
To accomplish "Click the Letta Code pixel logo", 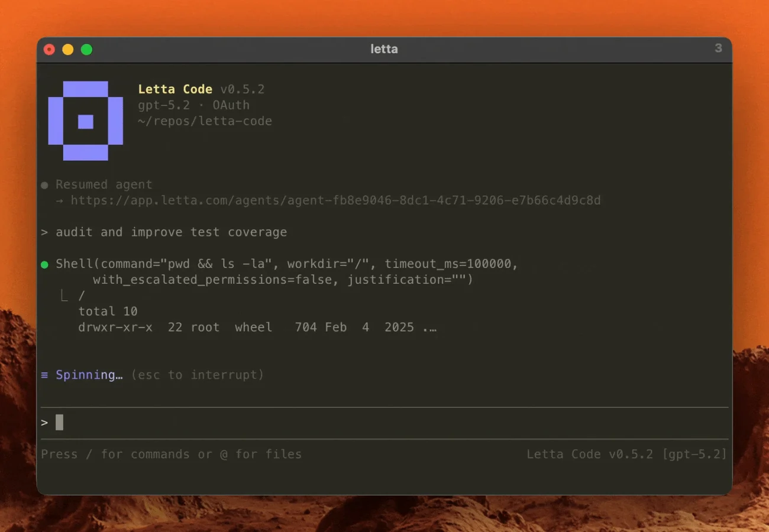I will [x=86, y=121].
